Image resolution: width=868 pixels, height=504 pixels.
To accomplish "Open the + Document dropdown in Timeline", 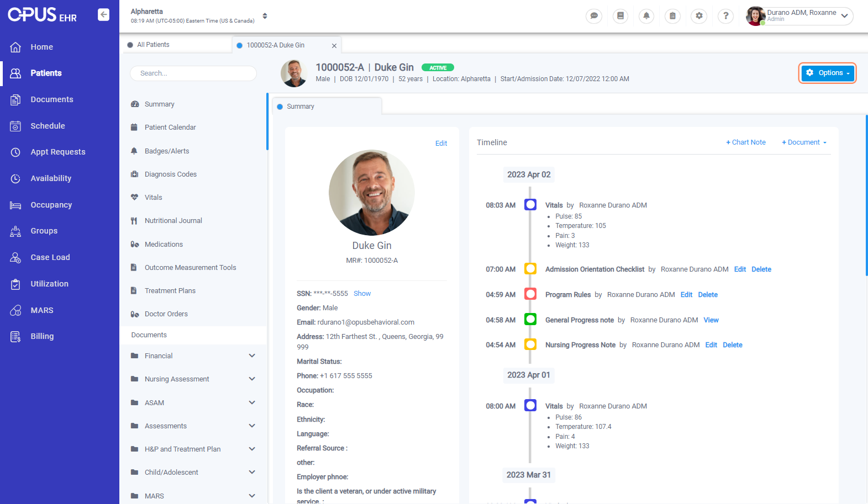I will coord(804,142).
